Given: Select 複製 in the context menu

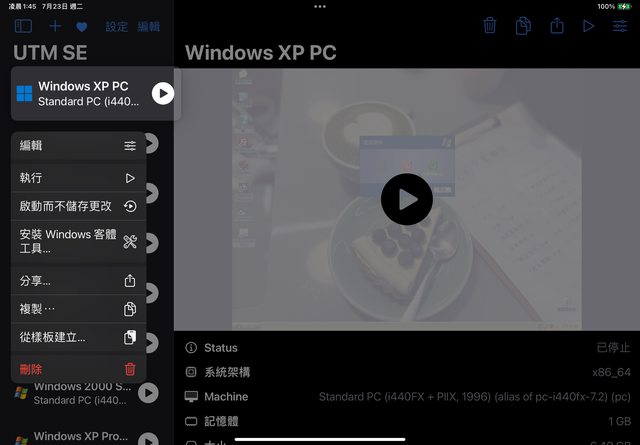Looking at the screenshot, I should point(78,309).
